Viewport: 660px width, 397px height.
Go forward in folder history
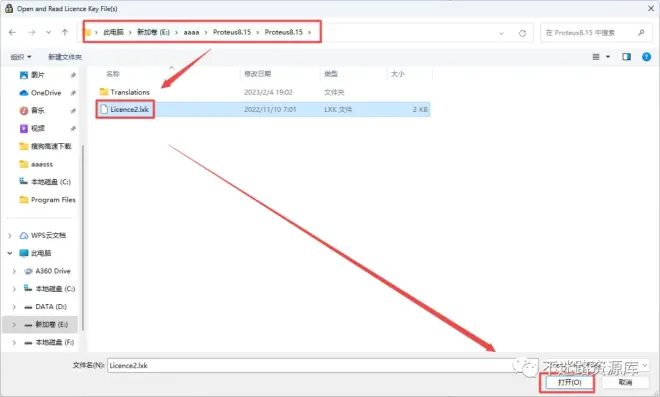tap(32, 32)
